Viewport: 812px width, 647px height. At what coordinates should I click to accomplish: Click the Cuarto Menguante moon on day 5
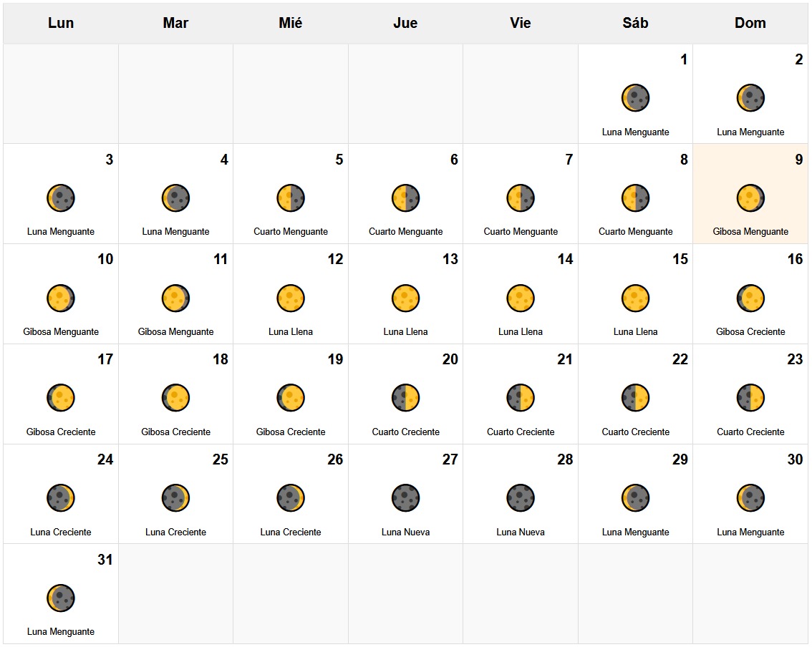pyautogui.click(x=290, y=198)
